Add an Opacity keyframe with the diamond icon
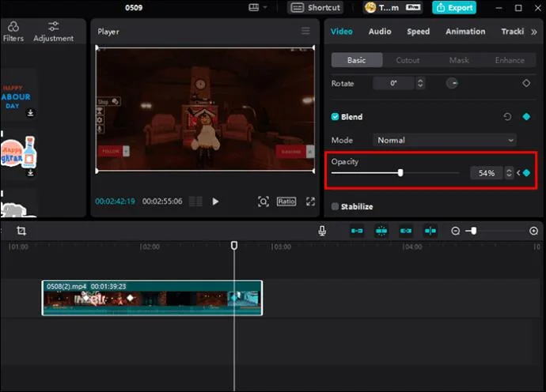 click(527, 173)
